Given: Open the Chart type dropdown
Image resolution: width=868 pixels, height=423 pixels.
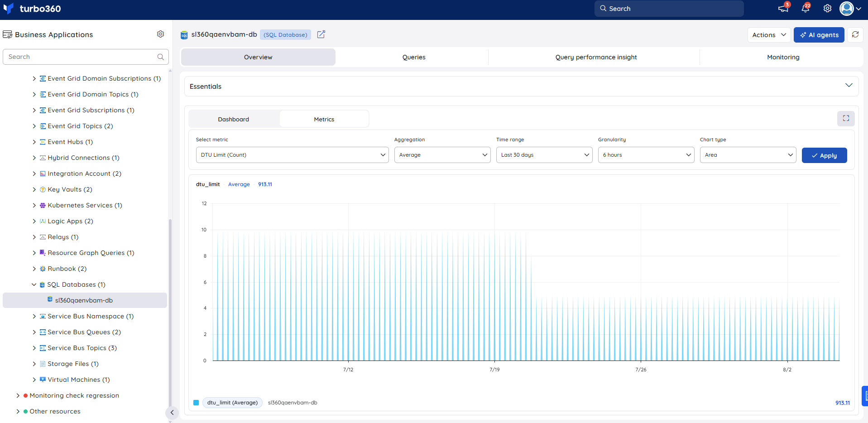Looking at the screenshot, I should (x=748, y=155).
